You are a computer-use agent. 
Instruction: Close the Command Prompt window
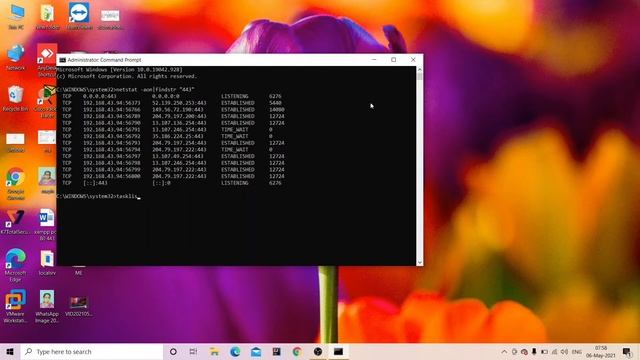(413, 60)
